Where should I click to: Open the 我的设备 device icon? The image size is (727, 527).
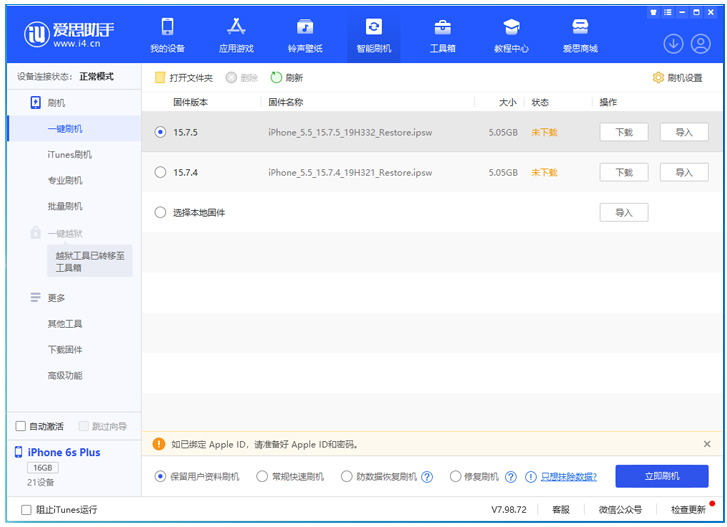[167, 27]
